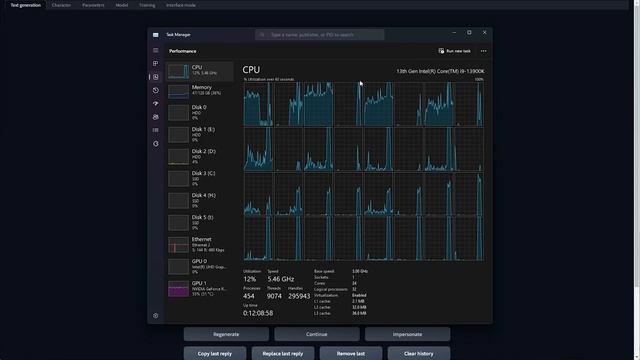The height and width of the screenshot is (360, 640).
Task: Click the Regenerate button
Action: click(x=226, y=334)
